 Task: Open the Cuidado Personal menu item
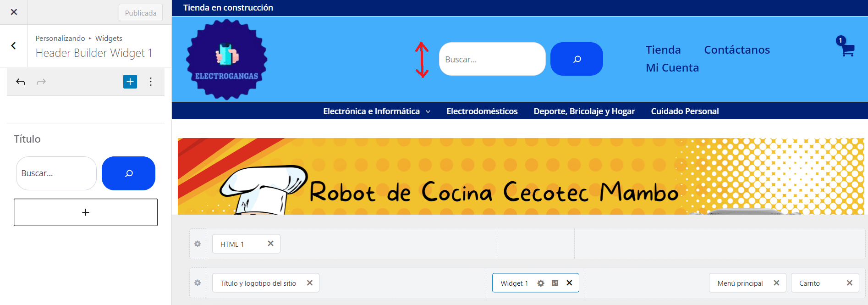click(x=685, y=111)
